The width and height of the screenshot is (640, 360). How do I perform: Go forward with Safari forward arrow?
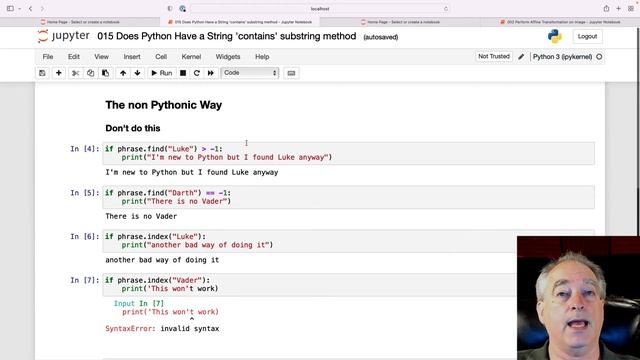point(42,9)
